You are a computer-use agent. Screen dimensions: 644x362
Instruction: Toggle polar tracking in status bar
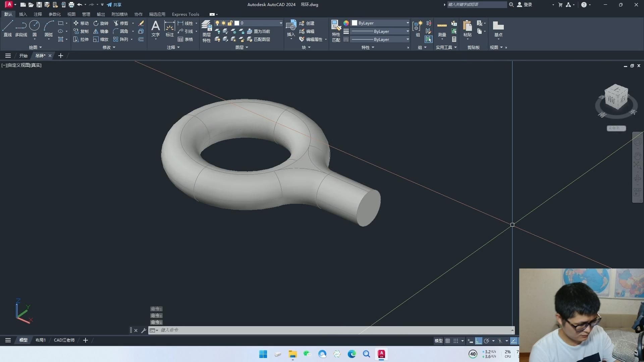486,341
